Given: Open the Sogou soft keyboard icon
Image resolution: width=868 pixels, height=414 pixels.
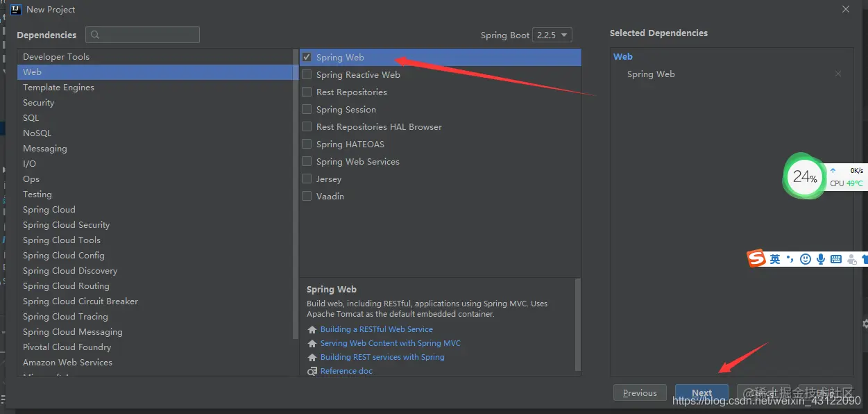Looking at the screenshot, I should 836,259.
